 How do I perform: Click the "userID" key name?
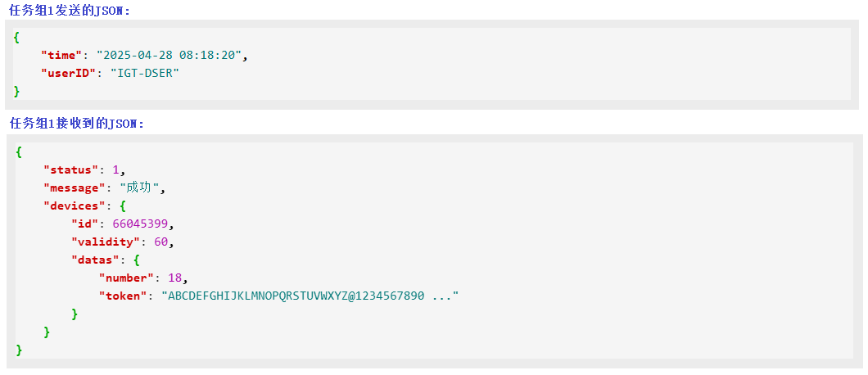69,73
